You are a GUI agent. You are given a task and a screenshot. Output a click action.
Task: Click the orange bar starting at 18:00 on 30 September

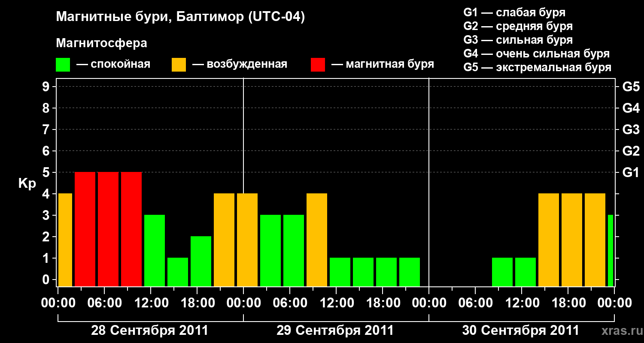click(572, 240)
